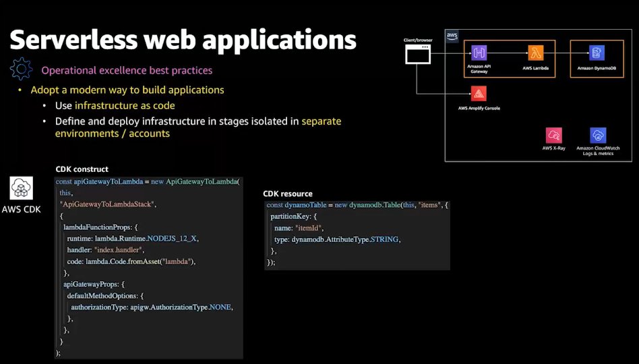This screenshot has width=639, height=364.
Task: Click 'const apiGatewayToLambda' code line
Action: click(148, 181)
